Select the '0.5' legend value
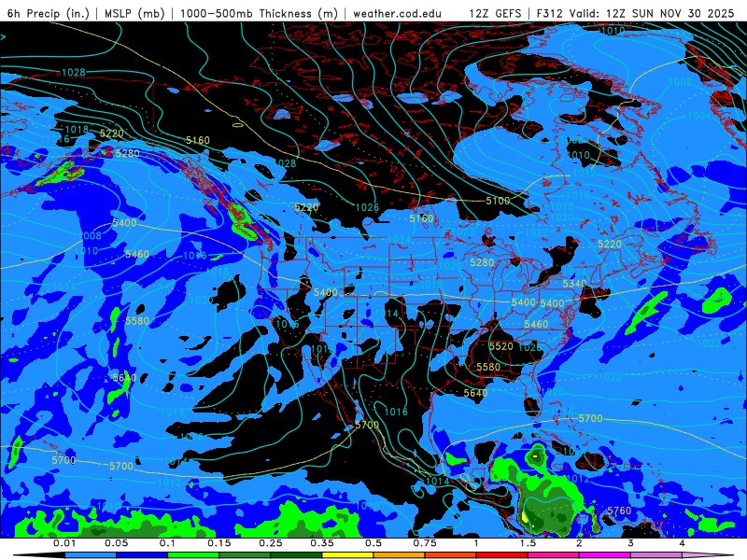The image size is (747, 560). (x=373, y=543)
